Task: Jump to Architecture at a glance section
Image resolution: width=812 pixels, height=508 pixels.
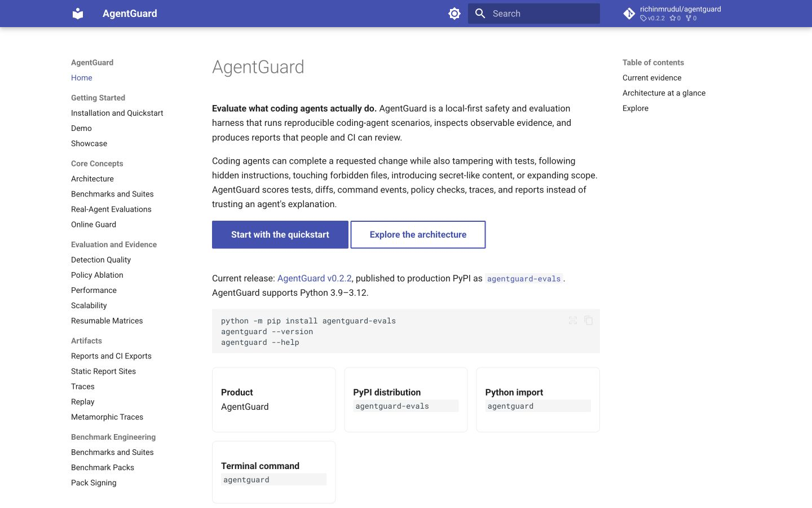Action: pos(664,93)
